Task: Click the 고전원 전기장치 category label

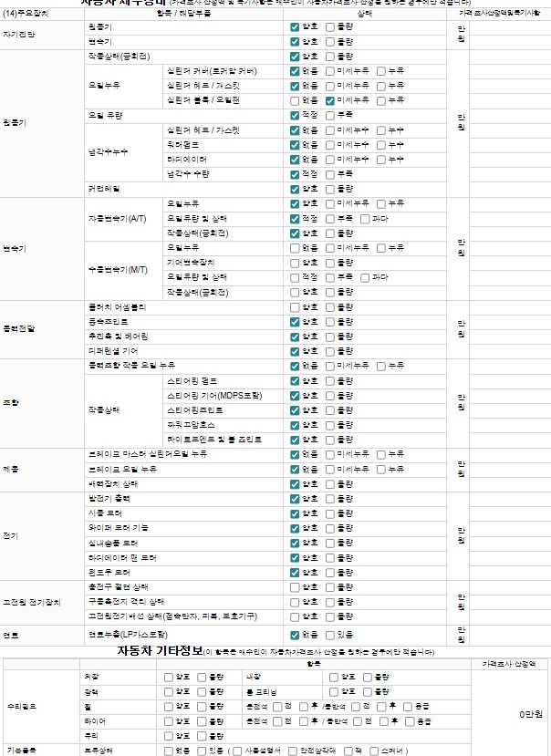Action: tap(32, 603)
